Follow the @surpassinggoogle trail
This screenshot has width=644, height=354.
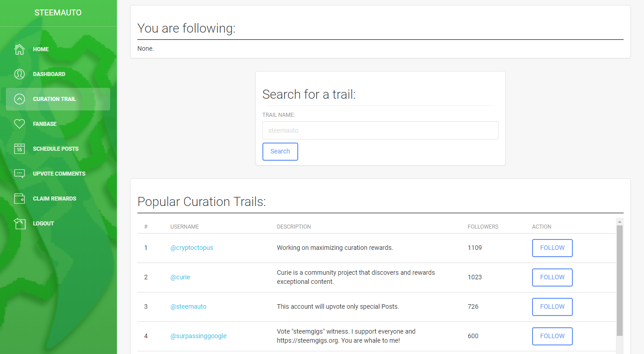coord(552,336)
